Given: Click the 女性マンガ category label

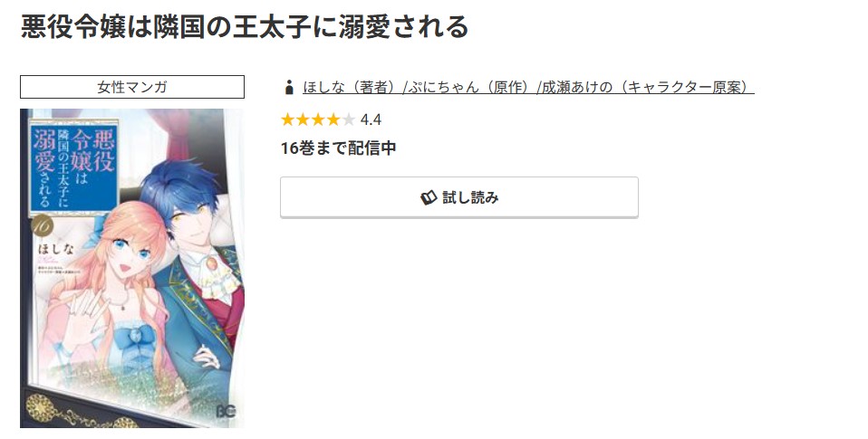Looking at the screenshot, I should tap(131, 87).
